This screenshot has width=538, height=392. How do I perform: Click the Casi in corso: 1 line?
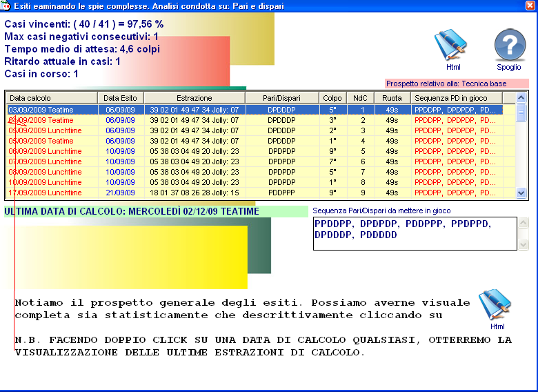[x=41, y=73]
